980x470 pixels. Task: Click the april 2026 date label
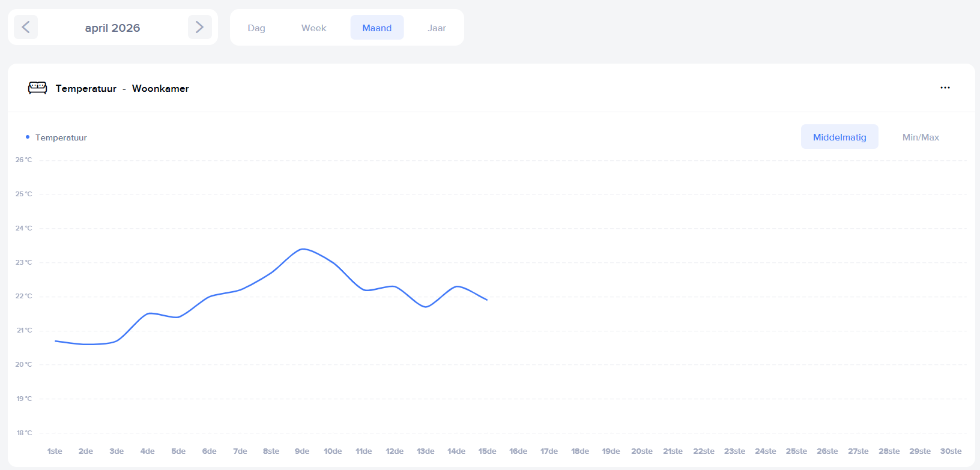(x=112, y=28)
